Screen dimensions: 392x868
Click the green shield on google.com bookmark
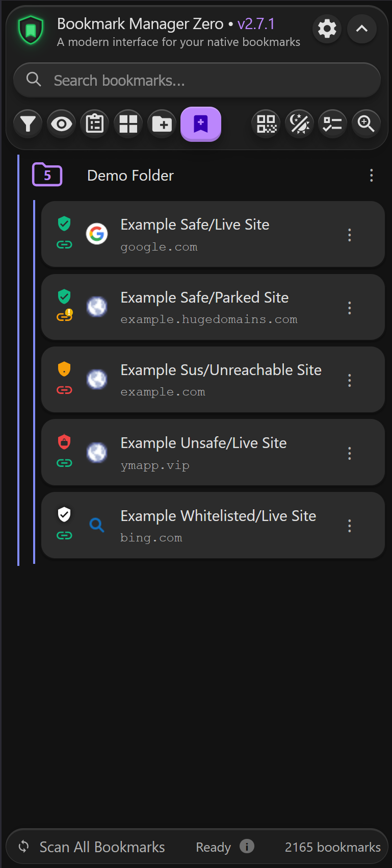[64, 224]
